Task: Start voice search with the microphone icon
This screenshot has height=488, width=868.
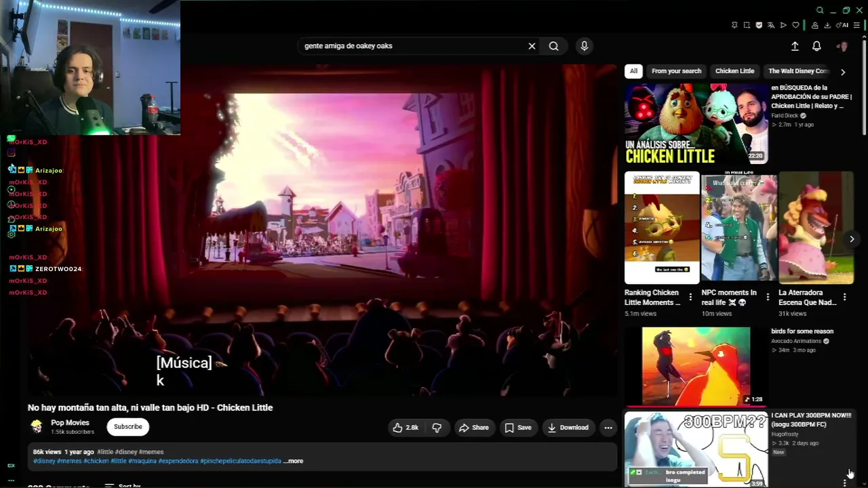Action: [x=585, y=46]
